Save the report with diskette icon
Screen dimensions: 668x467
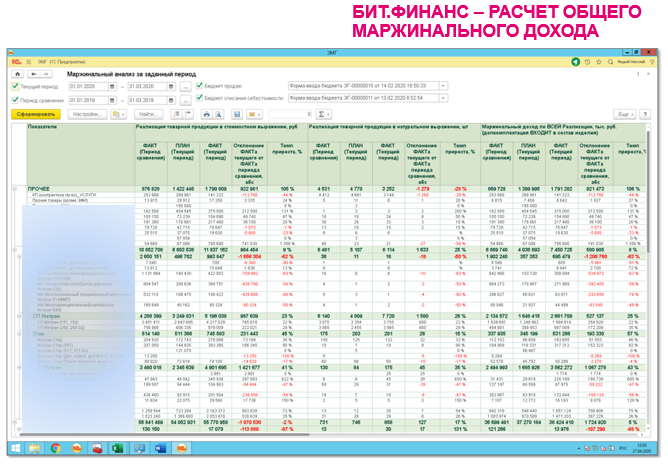237,114
